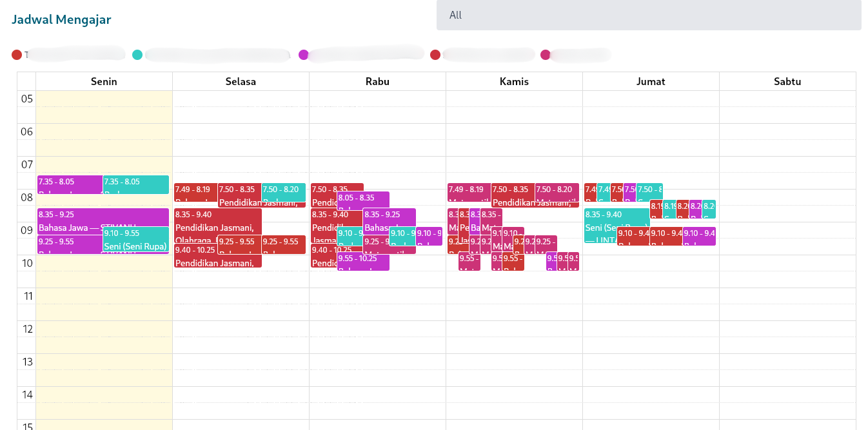This screenshot has height=430, width=868.
Task: Select the teal legend dot filter
Action: click(137, 54)
